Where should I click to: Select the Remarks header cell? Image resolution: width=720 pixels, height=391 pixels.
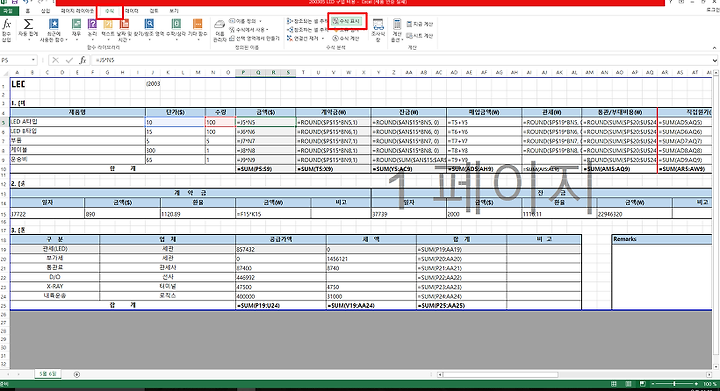662,239
